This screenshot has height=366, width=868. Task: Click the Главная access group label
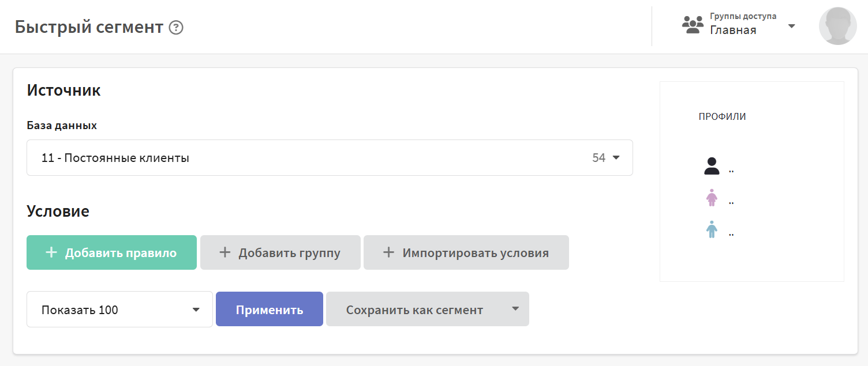point(733,31)
